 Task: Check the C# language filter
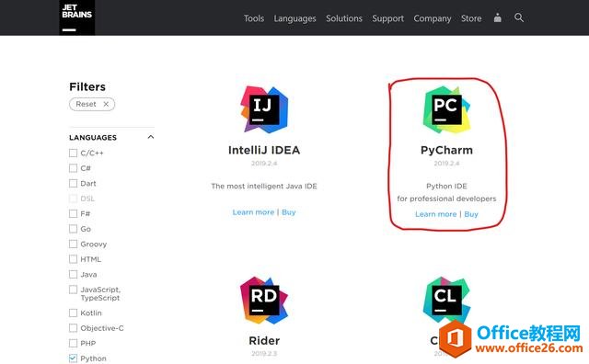pyautogui.click(x=74, y=168)
